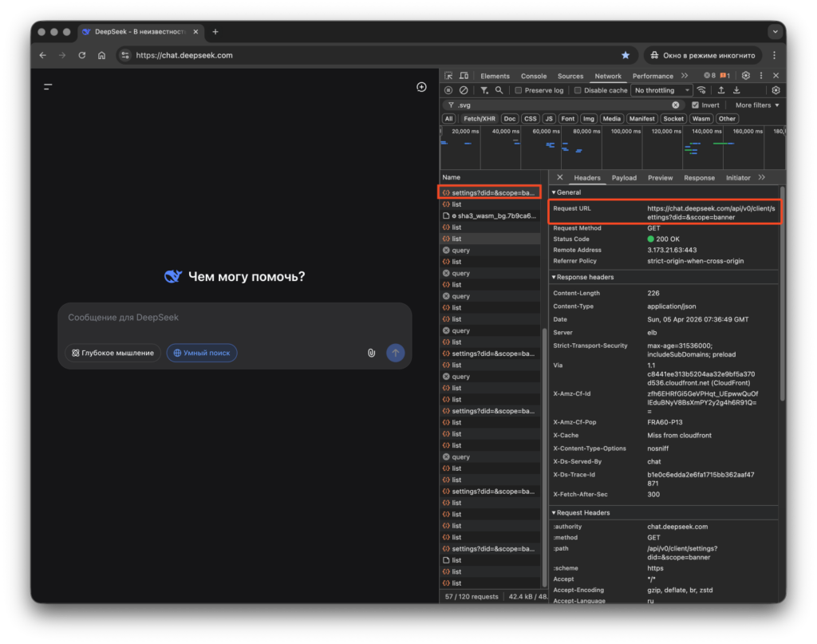
Task: Click the 8 errors counter badge
Action: point(709,76)
